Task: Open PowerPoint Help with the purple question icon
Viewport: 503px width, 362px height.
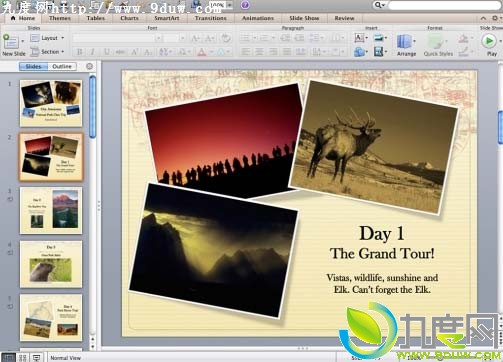Action: pyautogui.click(x=245, y=5)
